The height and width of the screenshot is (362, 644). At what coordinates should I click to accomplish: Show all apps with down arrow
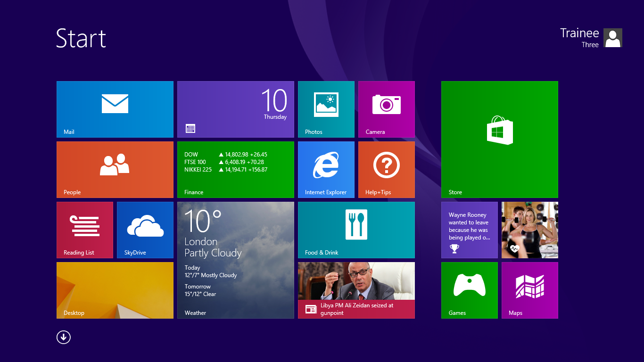pyautogui.click(x=64, y=337)
